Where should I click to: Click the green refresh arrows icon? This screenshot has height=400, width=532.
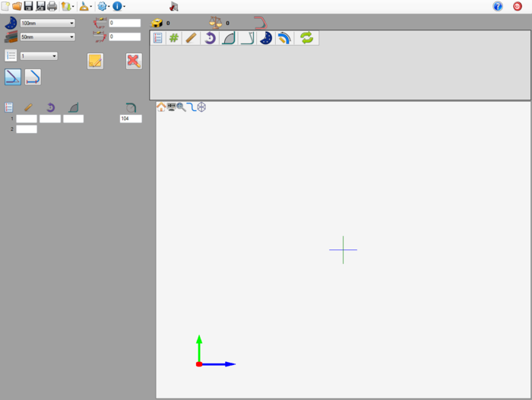pos(307,38)
